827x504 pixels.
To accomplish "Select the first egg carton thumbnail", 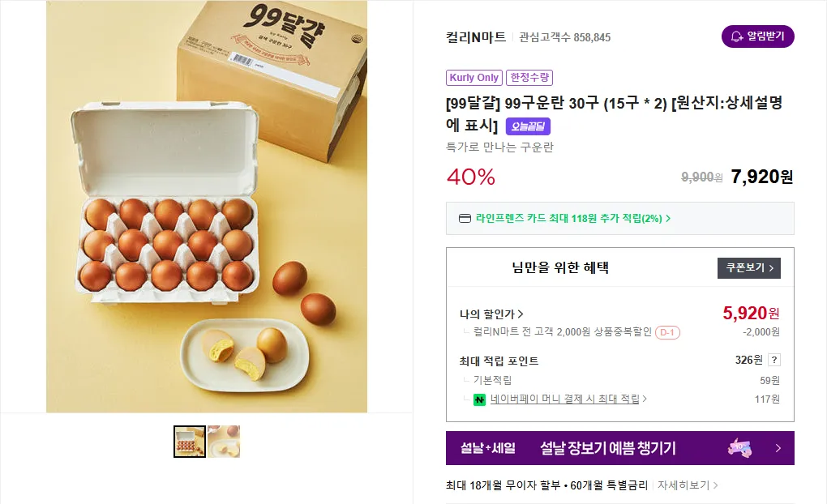I will click(x=190, y=442).
